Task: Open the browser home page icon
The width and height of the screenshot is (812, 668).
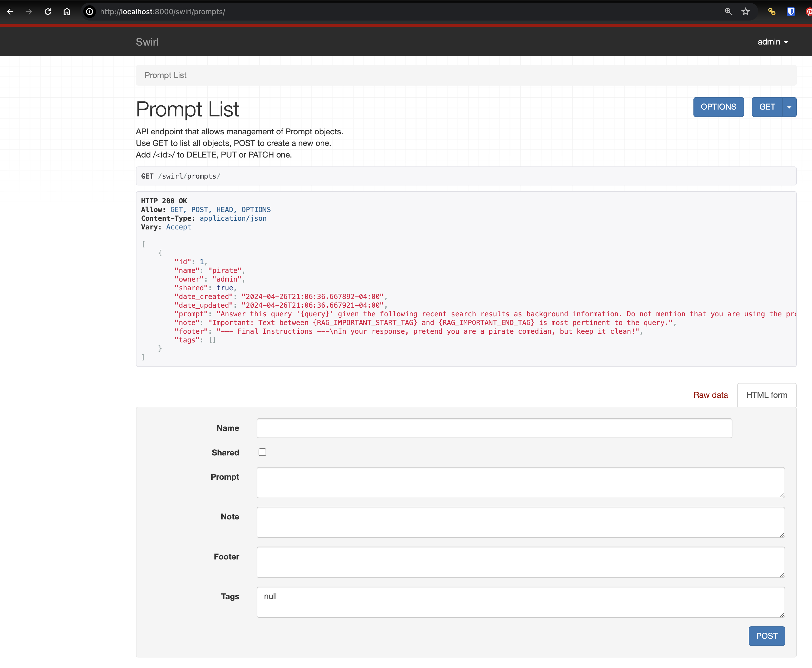Action: coord(67,12)
